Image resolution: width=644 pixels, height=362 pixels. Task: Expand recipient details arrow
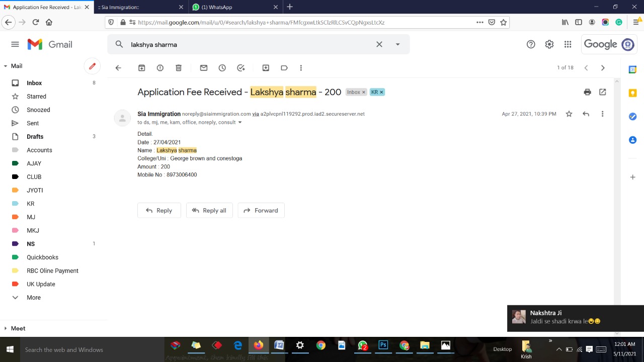(x=240, y=122)
